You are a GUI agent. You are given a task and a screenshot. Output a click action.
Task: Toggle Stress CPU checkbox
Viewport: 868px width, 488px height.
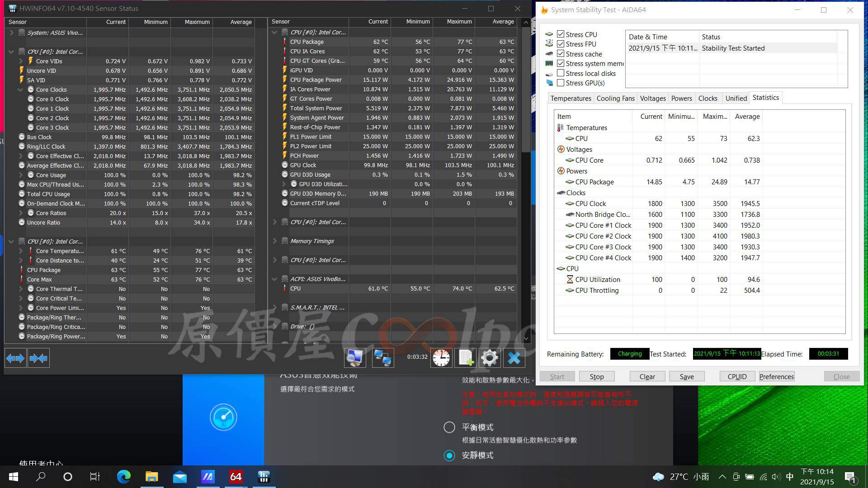tap(561, 34)
